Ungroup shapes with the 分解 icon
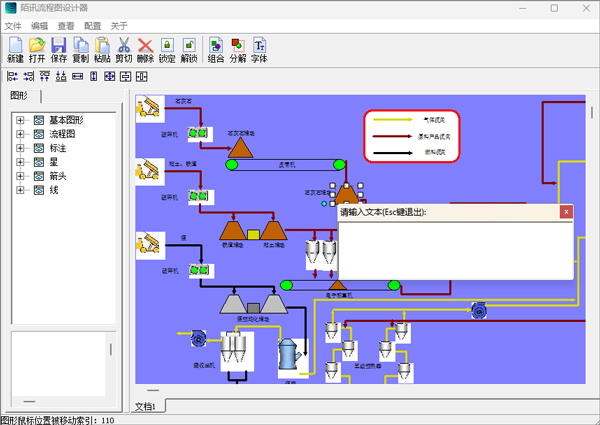600x425 pixels. pyautogui.click(x=238, y=46)
